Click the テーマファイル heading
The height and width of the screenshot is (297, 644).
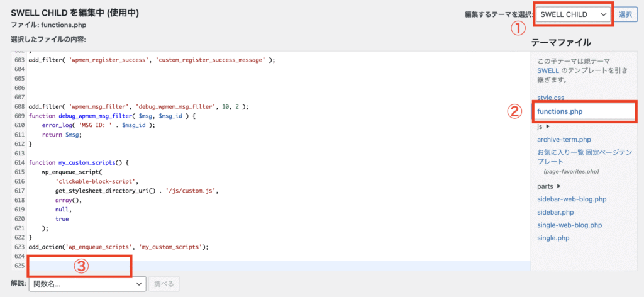coord(561,42)
